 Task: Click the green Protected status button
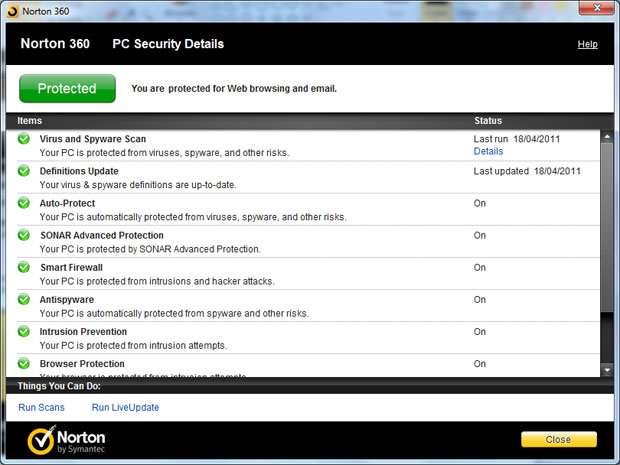click(x=67, y=88)
